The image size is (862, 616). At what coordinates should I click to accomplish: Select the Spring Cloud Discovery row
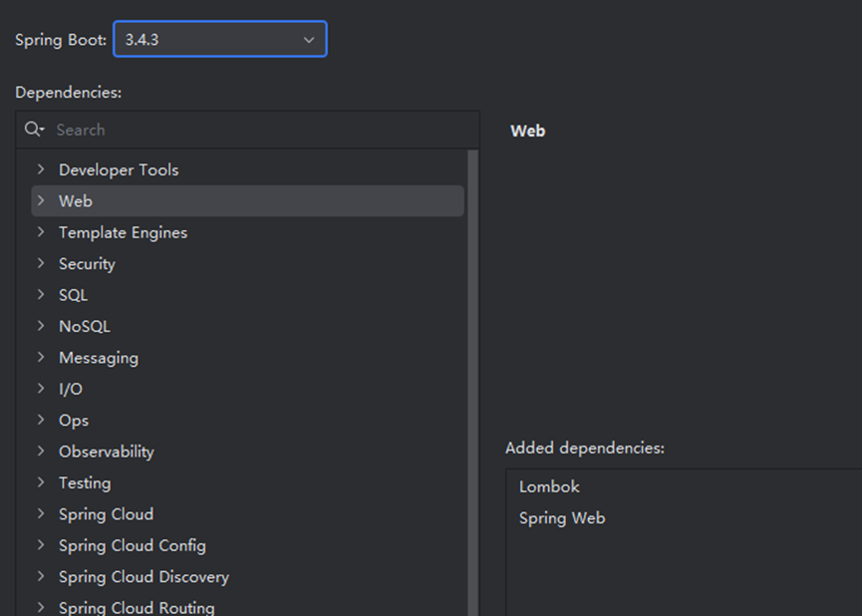click(x=247, y=577)
